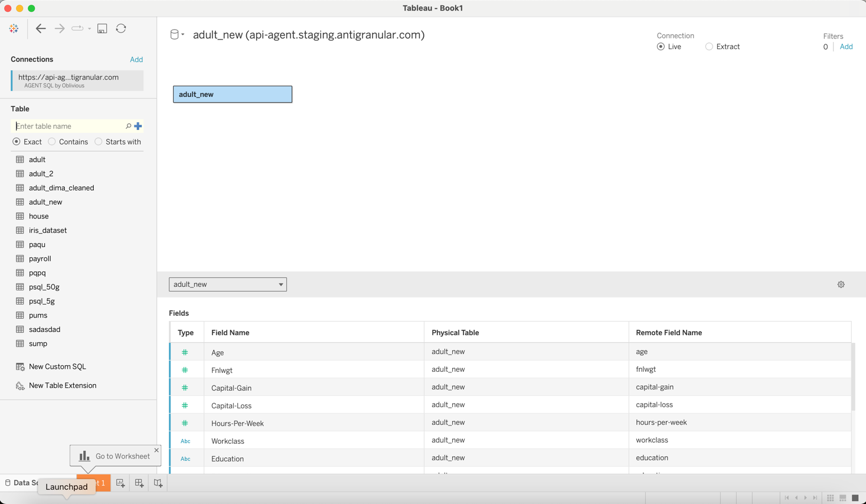Viewport: 866px width, 504px height.
Task: Click the new dashboard icon
Action: click(139, 483)
